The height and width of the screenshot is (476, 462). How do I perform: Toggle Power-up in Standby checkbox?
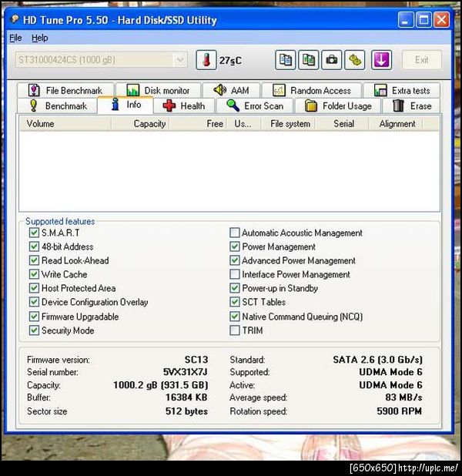pyautogui.click(x=235, y=288)
